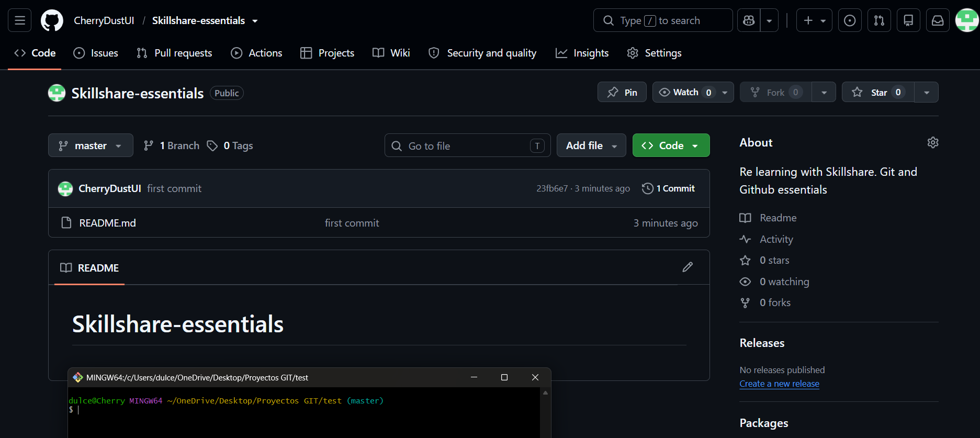Click MINGW64 terminal scrollbar up arrow

tap(545, 392)
